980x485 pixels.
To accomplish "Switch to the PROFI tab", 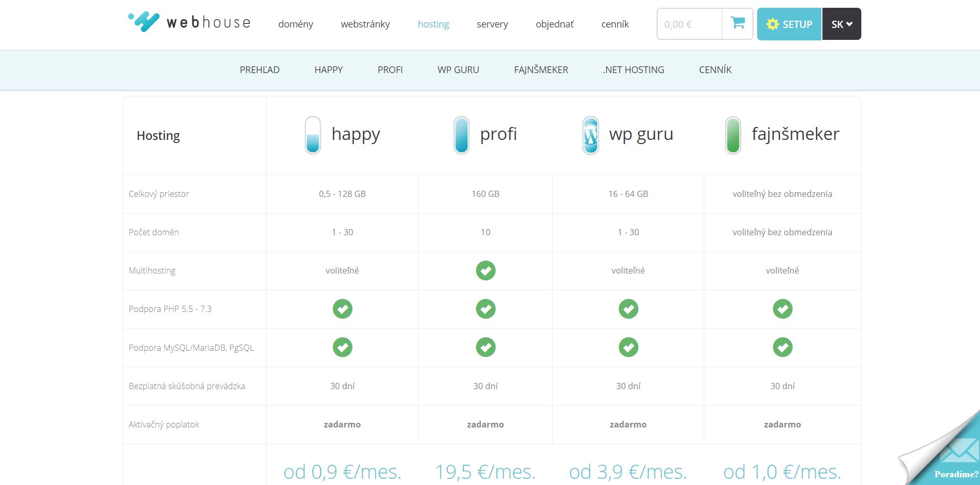I will pos(390,69).
